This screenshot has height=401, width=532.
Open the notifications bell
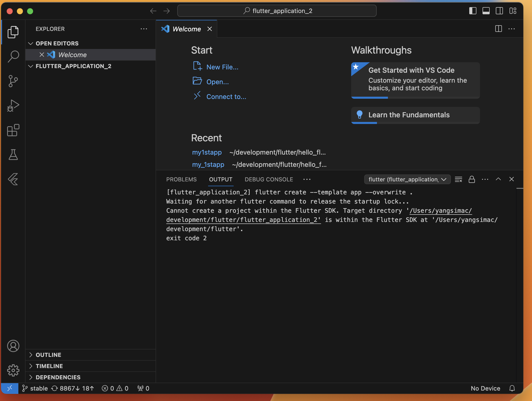tap(512, 388)
